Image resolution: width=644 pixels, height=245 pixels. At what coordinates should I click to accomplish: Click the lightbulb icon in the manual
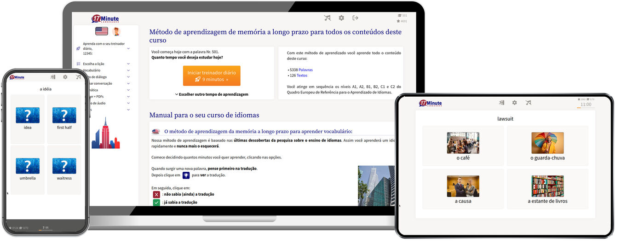click(186, 175)
